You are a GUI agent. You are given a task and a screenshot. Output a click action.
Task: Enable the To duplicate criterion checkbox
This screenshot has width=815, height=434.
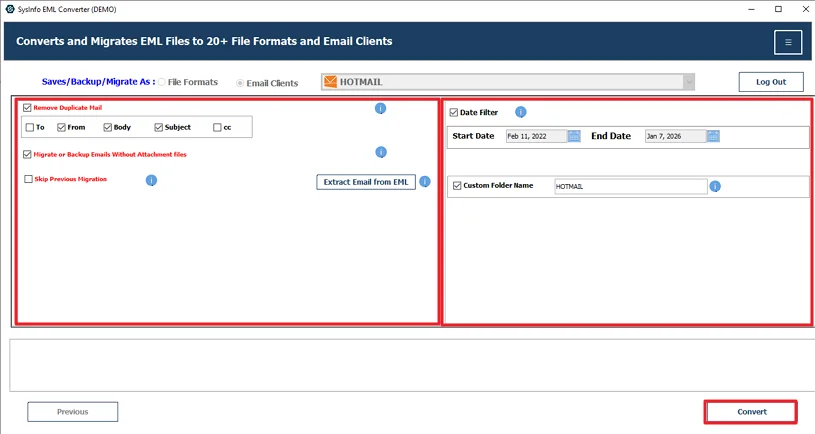(x=30, y=127)
